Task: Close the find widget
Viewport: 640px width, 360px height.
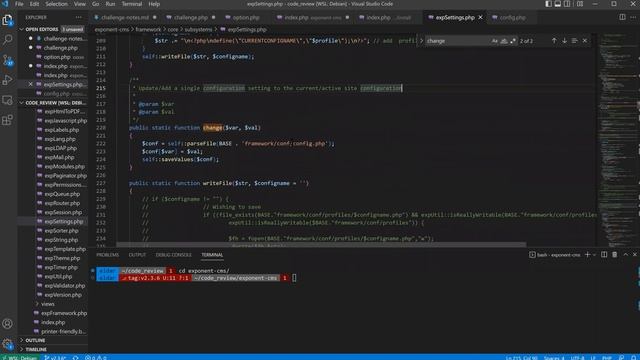Action: click(x=585, y=41)
